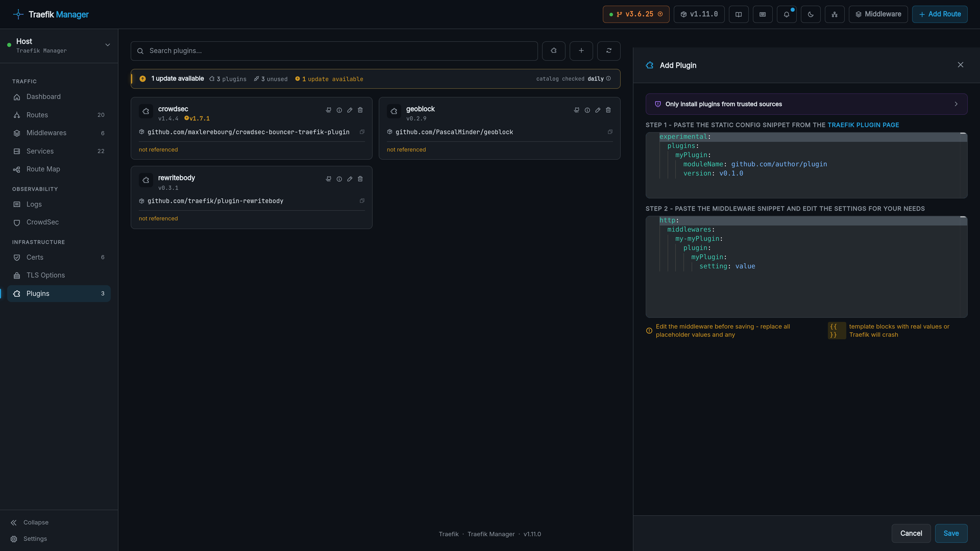Copy the geoblock module path
Image resolution: width=980 pixels, height=551 pixels.
(x=610, y=132)
